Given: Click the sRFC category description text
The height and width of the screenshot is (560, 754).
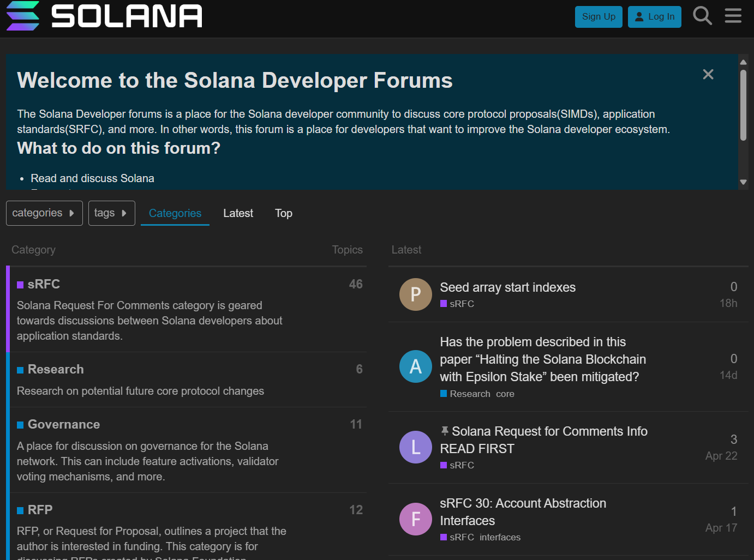Looking at the screenshot, I should tap(149, 321).
